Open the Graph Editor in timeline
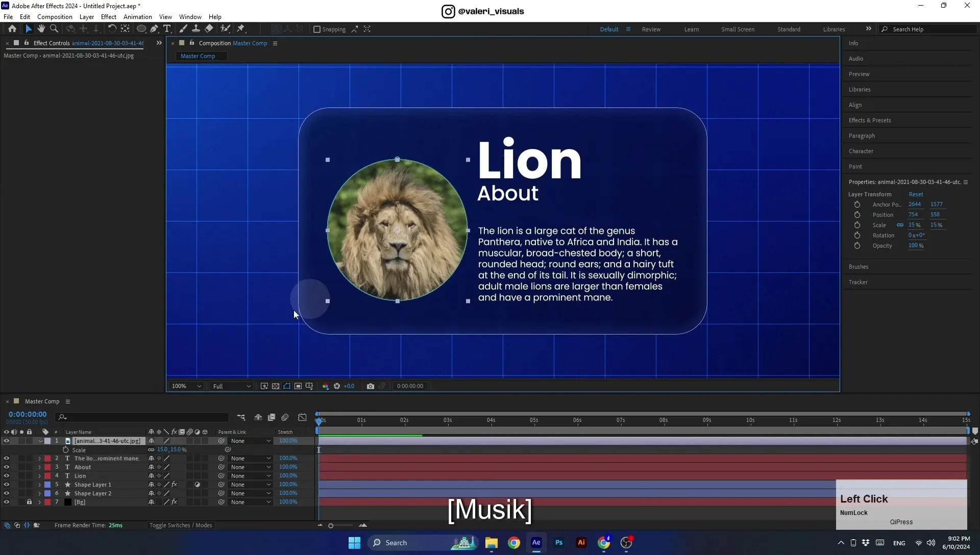The width and height of the screenshot is (980, 555). (302, 417)
